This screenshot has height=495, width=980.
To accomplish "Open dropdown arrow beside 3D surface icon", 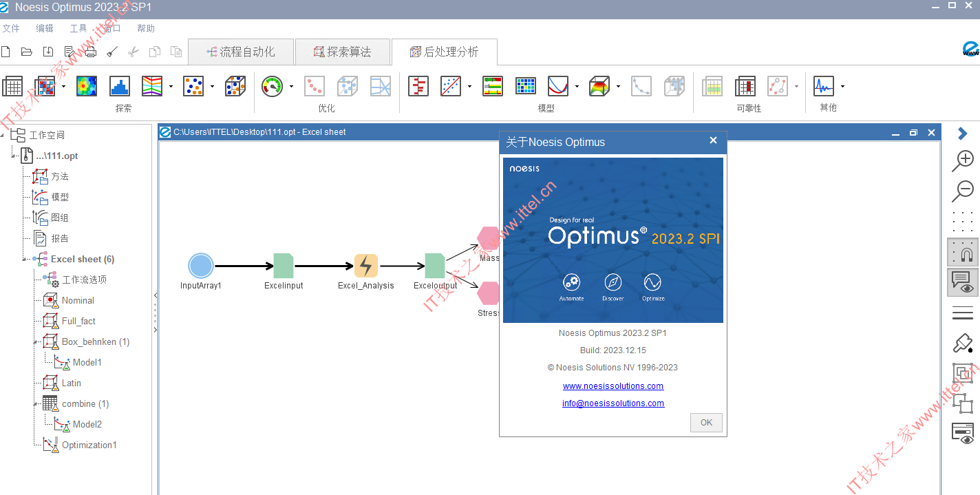I will click(618, 87).
